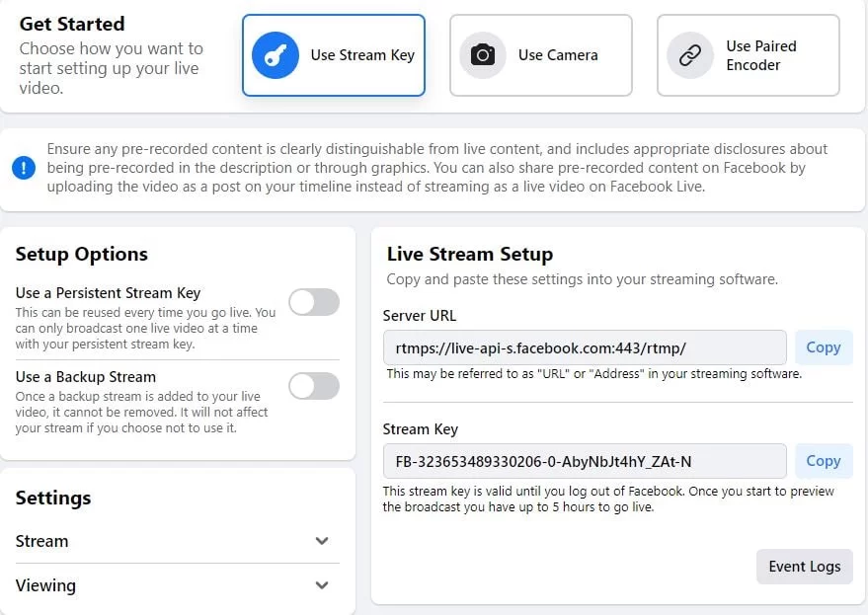Screen dimensions: 868x615
Task: Click the chain link paired encoder icon
Action: (689, 55)
